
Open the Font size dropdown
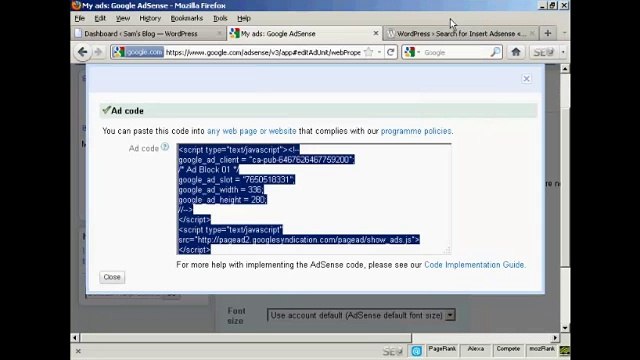(361, 315)
